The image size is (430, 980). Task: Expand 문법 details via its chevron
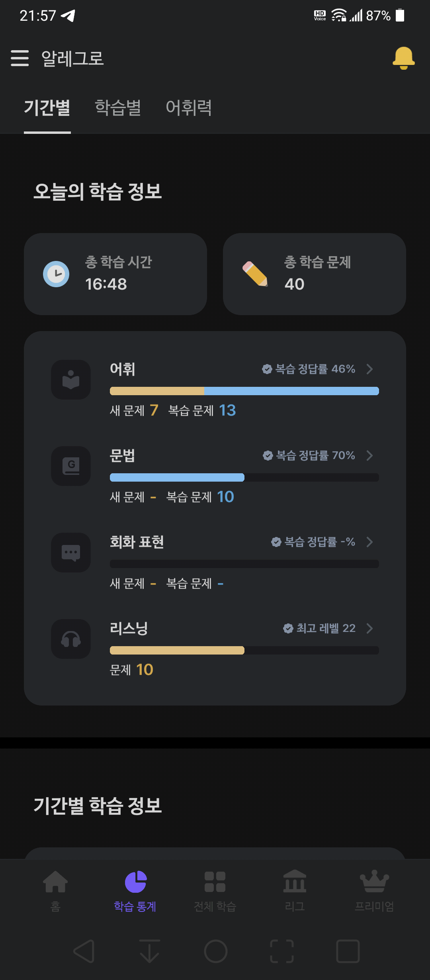click(369, 455)
